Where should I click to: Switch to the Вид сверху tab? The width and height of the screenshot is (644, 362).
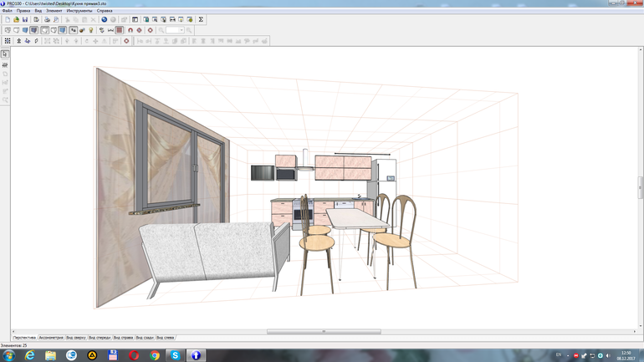pos(75,338)
